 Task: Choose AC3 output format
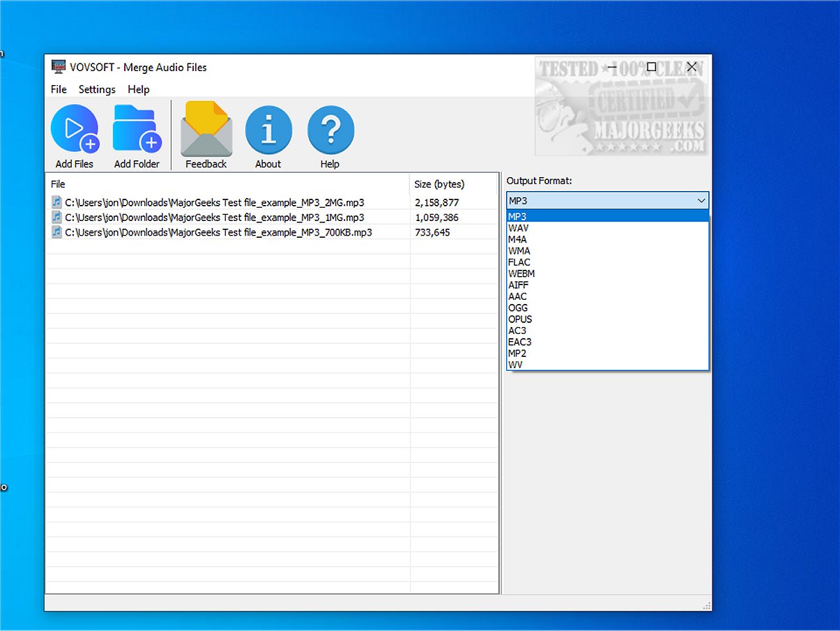click(608, 330)
